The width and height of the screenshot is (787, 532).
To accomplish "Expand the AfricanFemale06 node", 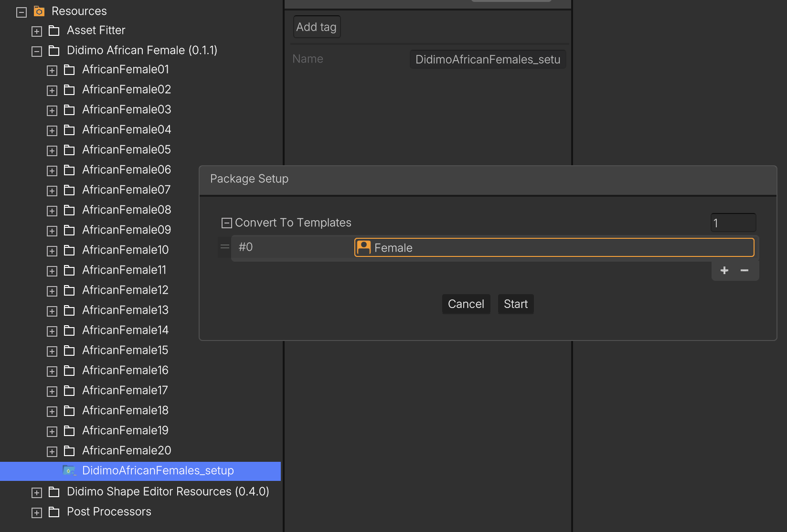I will point(52,171).
